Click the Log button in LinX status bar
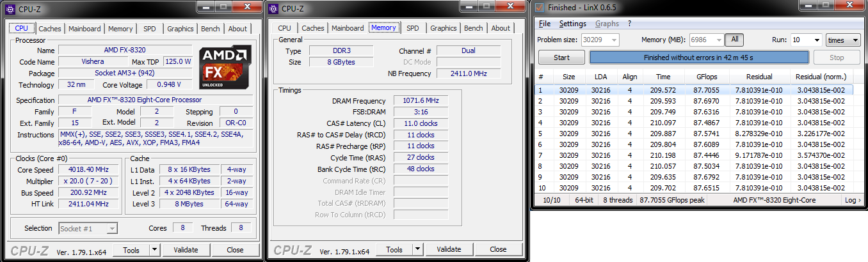Viewport: 868px width, 262px height. [853, 200]
